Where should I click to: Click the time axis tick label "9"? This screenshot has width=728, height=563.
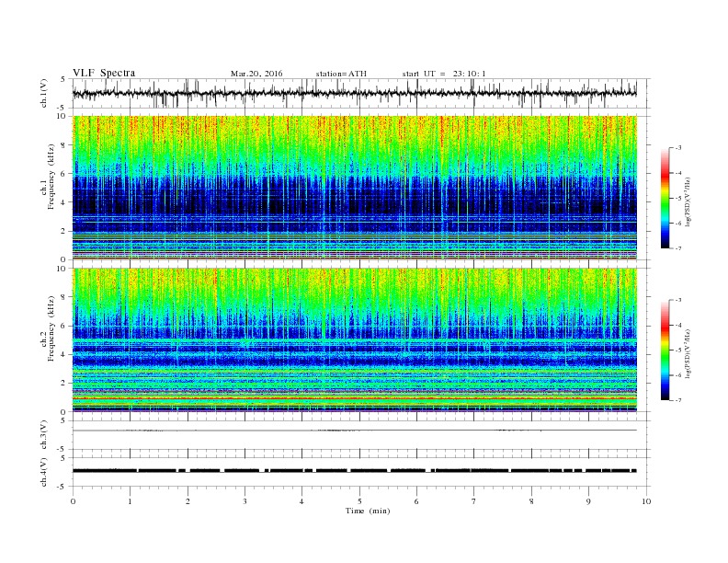(x=588, y=501)
